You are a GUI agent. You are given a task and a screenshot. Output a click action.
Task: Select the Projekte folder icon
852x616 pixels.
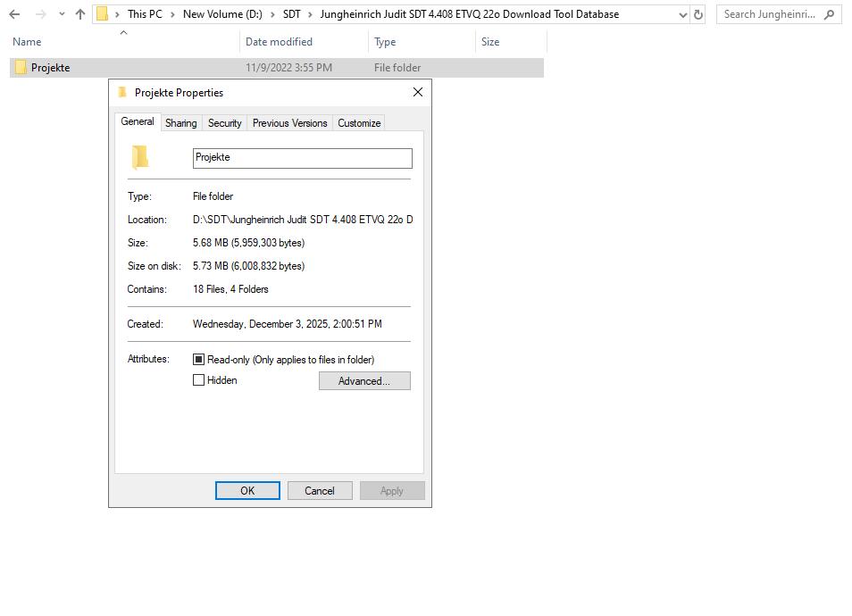click(20, 67)
